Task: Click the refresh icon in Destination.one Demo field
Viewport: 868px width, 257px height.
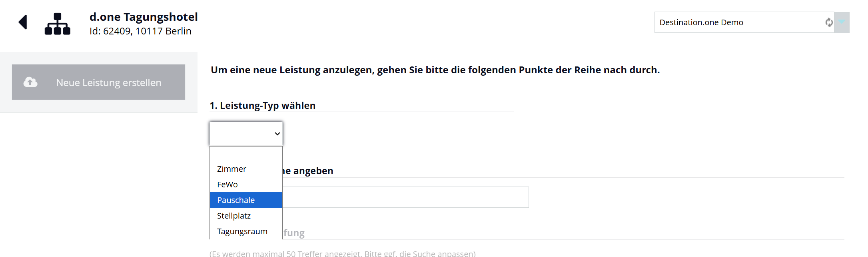Action: tap(829, 22)
